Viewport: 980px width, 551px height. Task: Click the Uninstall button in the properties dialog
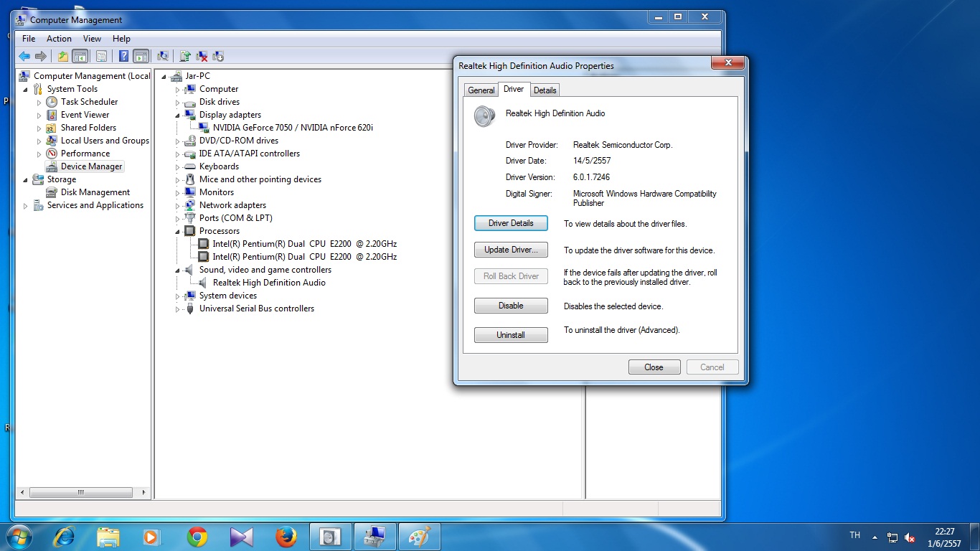coord(511,335)
